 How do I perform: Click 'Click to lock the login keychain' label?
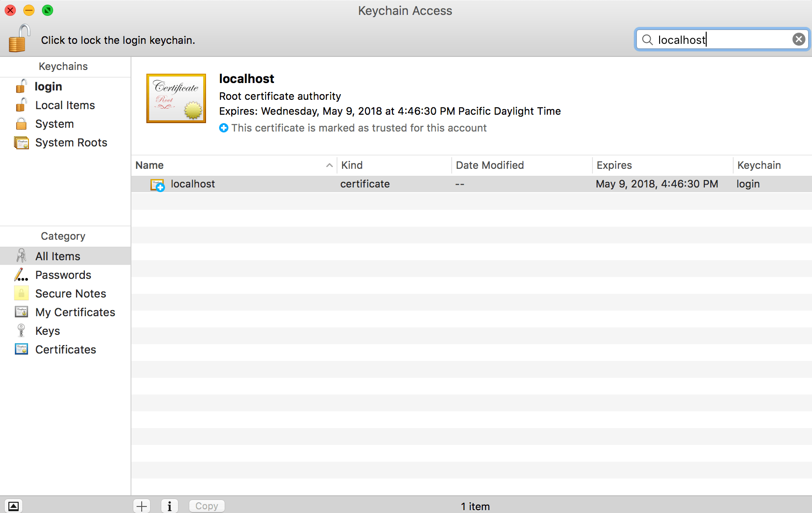(x=118, y=40)
